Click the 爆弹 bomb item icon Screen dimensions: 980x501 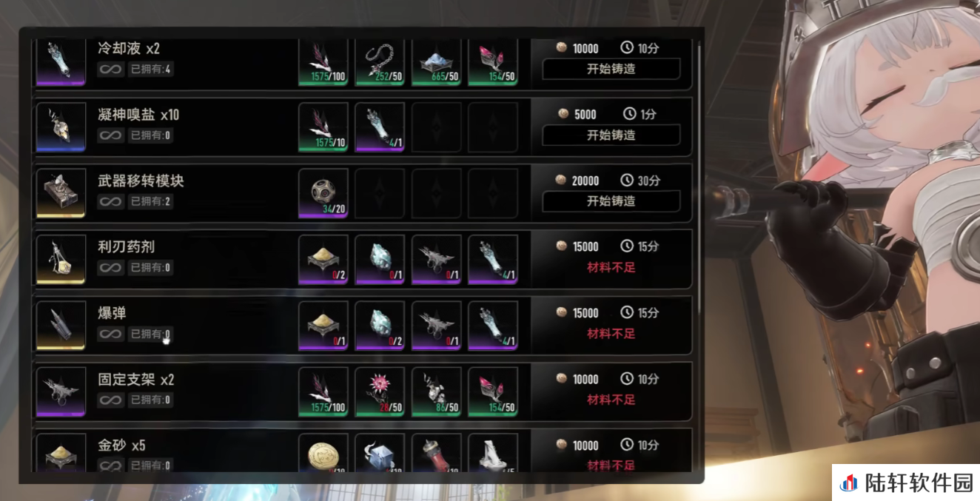pos(61,326)
